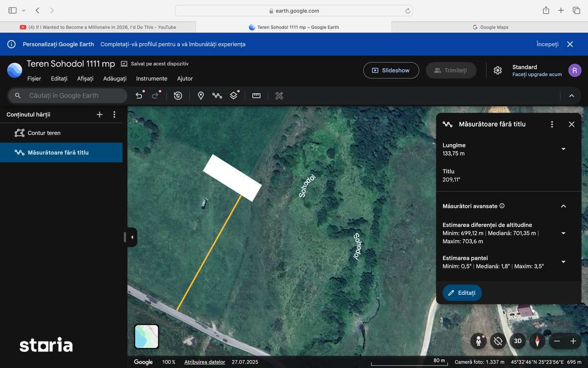Open historical imagery clock icon

click(x=178, y=96)
